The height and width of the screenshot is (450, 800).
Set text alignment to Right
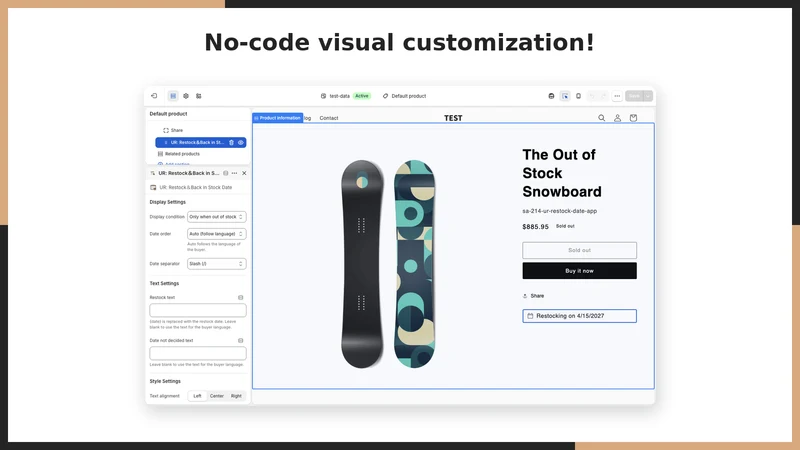coord(236,396)
